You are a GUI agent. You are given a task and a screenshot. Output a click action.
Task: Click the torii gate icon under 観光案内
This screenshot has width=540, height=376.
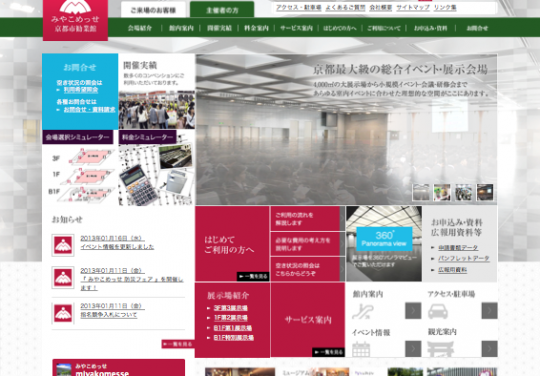point(440,349)
